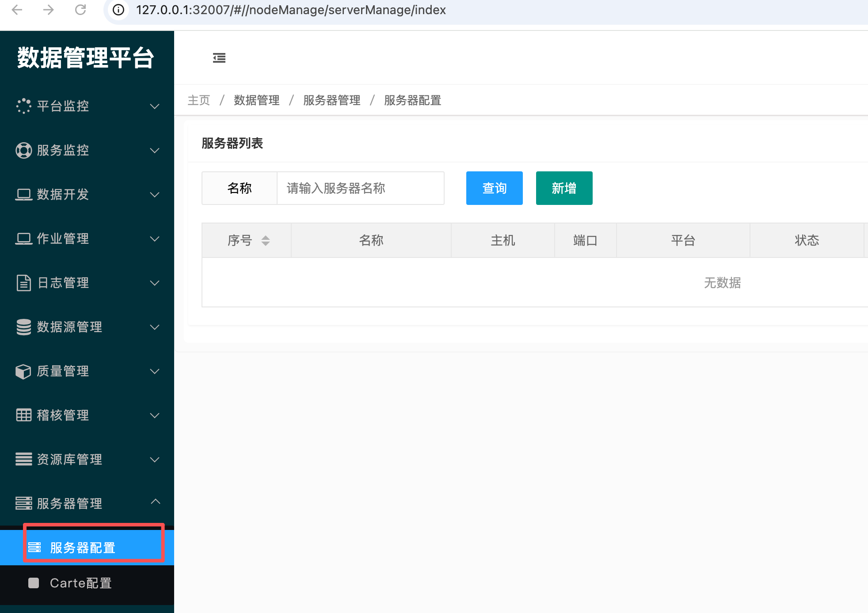Collapse the 服务器管理 menu section
868x613 pixels.
tap(155, 503)
